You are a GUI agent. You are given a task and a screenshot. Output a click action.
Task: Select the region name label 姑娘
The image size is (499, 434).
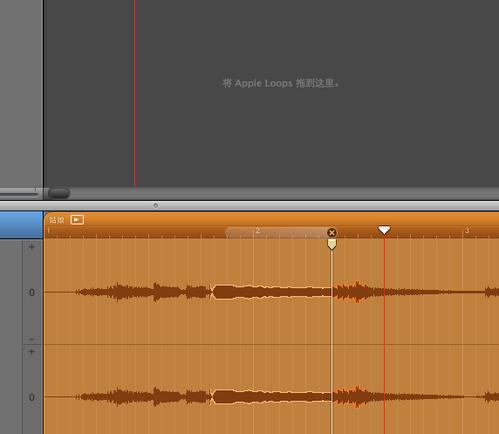click(x=56, y=220)
